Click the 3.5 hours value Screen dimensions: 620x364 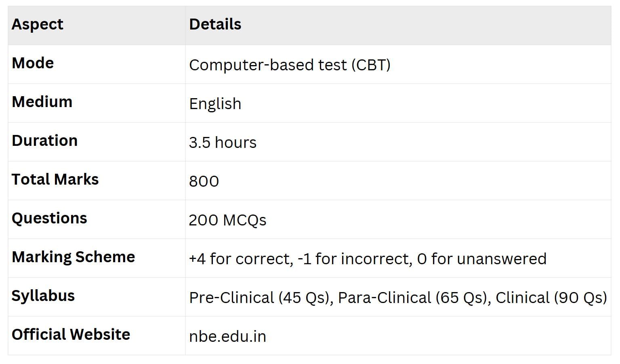223,143
